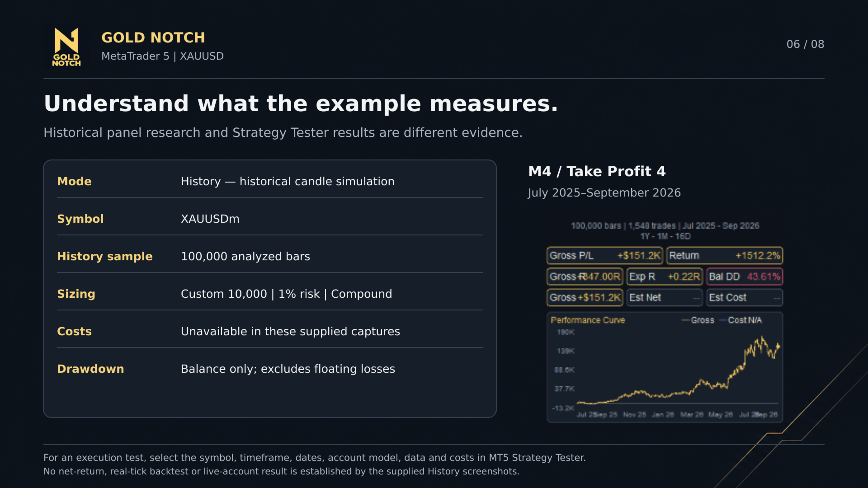Toggle the Cost N/A legend marker
This screenshot has height=488, width=868.
click(x=723, y=320)
